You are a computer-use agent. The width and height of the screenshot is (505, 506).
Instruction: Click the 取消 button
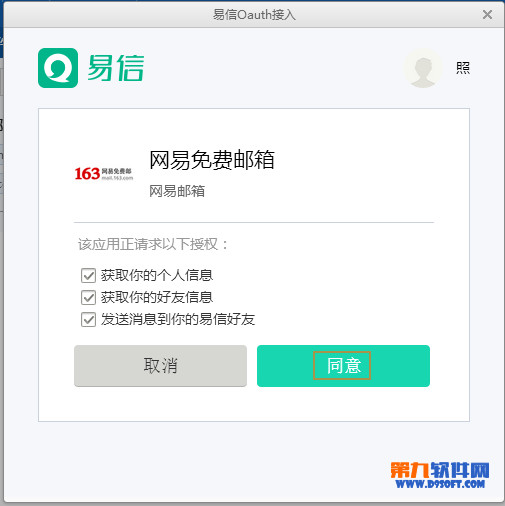click(x=160, y=366)
